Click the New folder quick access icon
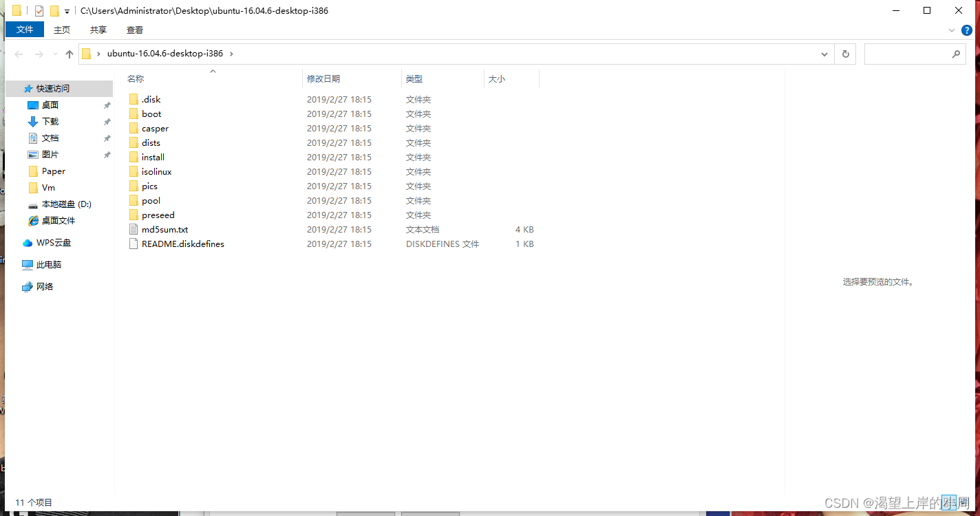 click(54, 11)
